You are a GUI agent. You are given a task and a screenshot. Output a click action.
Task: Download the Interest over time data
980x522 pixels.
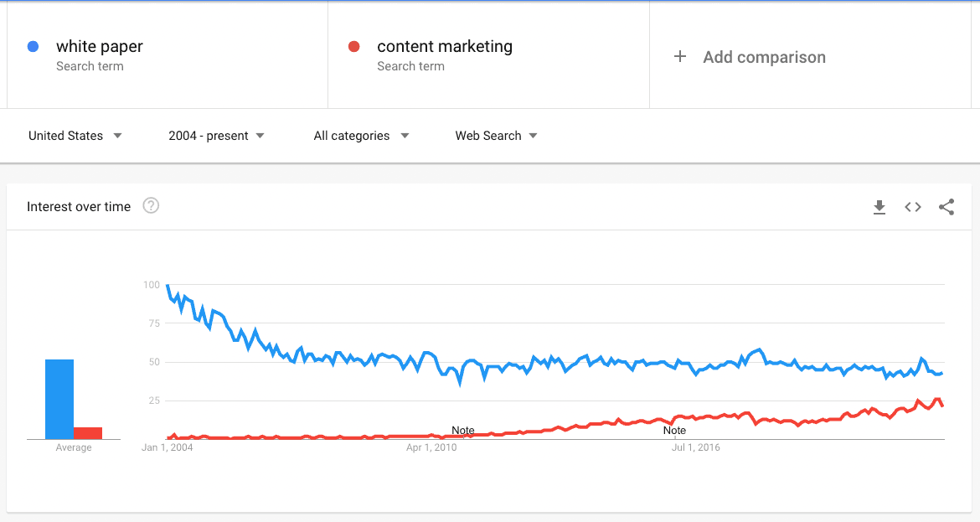coord(879,207)
